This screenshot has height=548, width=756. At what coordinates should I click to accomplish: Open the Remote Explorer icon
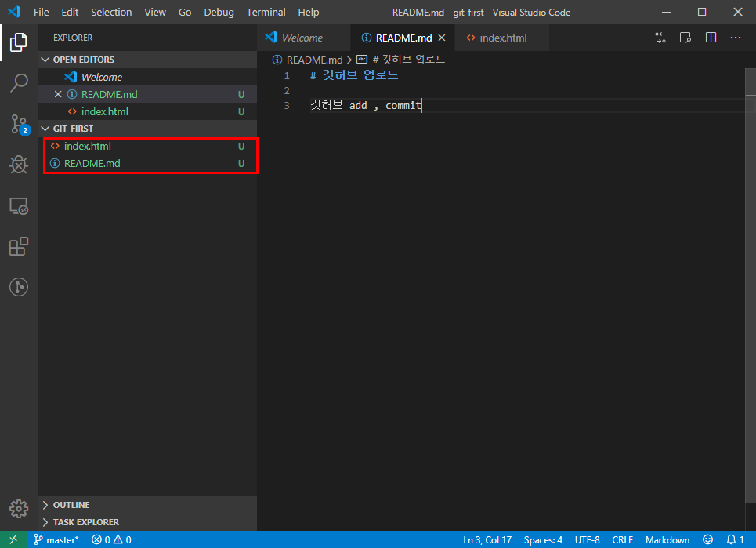(x=18, y=206)
